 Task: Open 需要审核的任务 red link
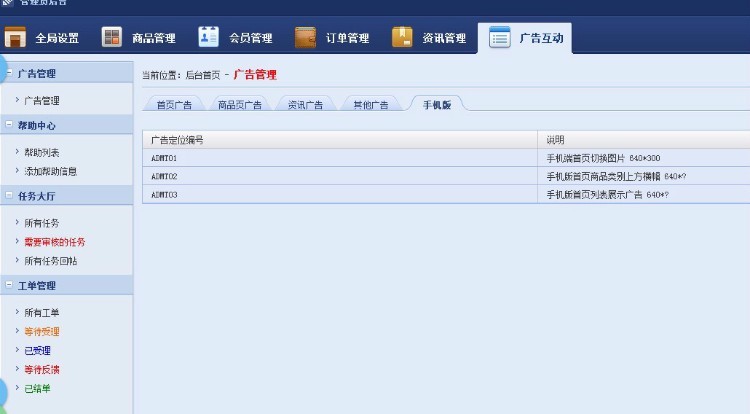tap(55, 242)
